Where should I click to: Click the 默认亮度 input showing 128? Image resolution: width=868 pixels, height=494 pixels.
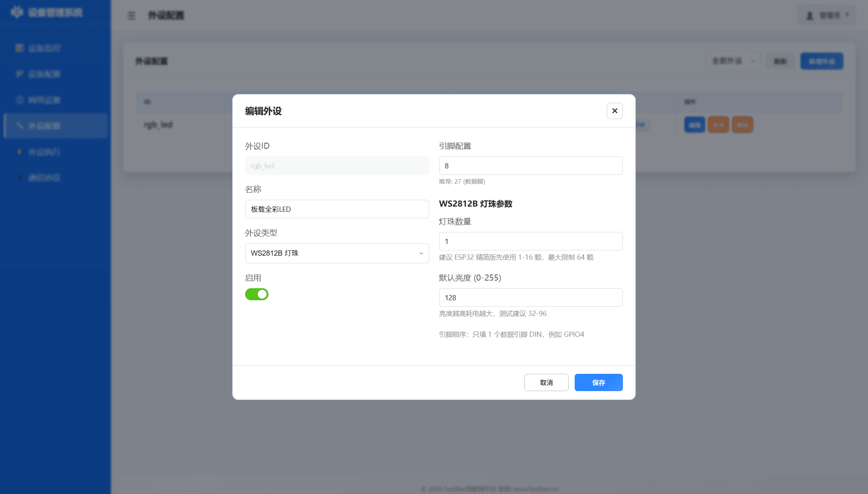[530, 297]
